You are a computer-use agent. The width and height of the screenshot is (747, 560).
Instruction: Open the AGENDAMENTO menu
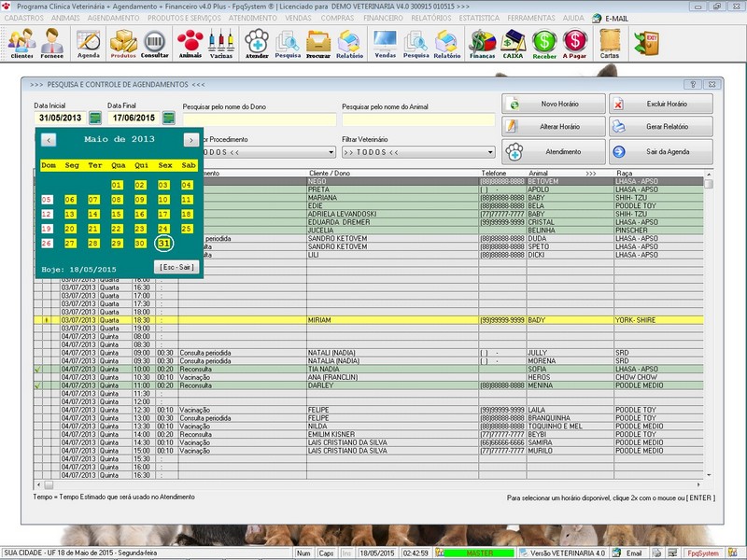coord(113,18)
